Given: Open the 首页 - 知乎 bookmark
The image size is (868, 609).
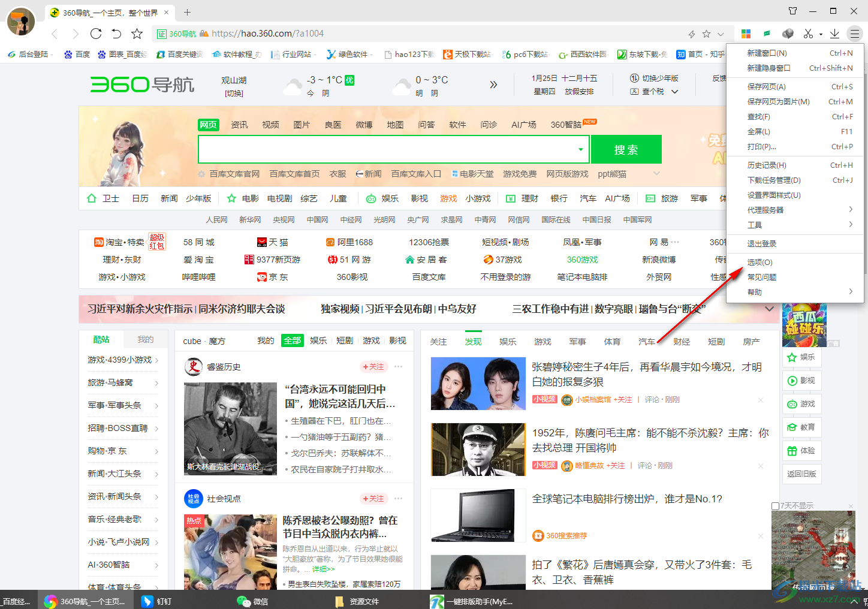Looking at the screenshot, I should [700, 54].
